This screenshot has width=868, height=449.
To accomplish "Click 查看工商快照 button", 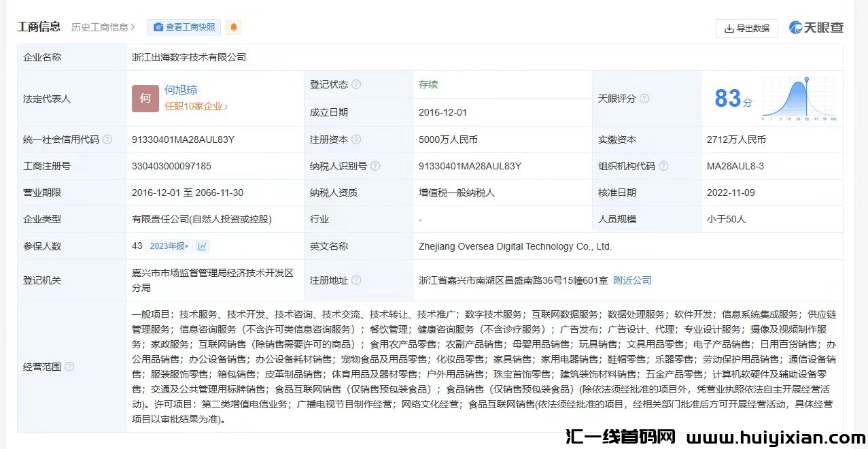I will tap(184, 27).
